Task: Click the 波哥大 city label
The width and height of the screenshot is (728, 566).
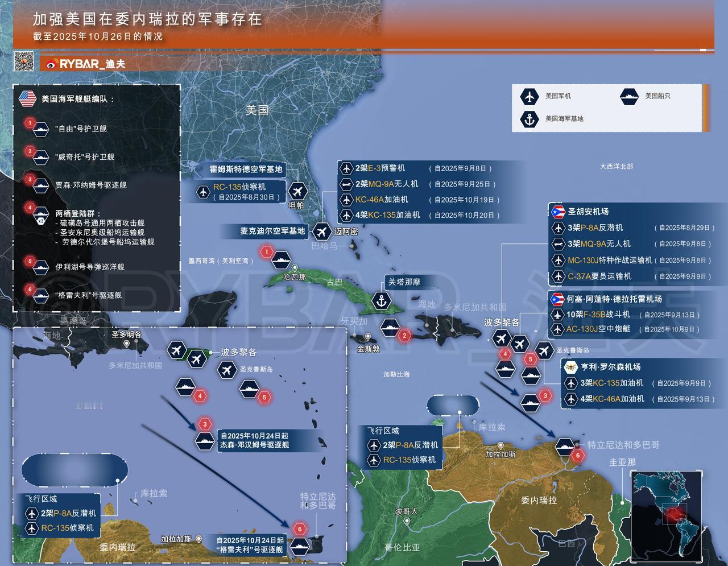Action: pyautogui.click(x=407, y=512)
